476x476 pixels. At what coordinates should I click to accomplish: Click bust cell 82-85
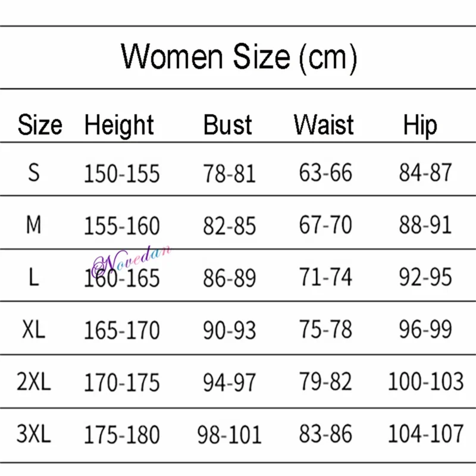tap(230, 226)
